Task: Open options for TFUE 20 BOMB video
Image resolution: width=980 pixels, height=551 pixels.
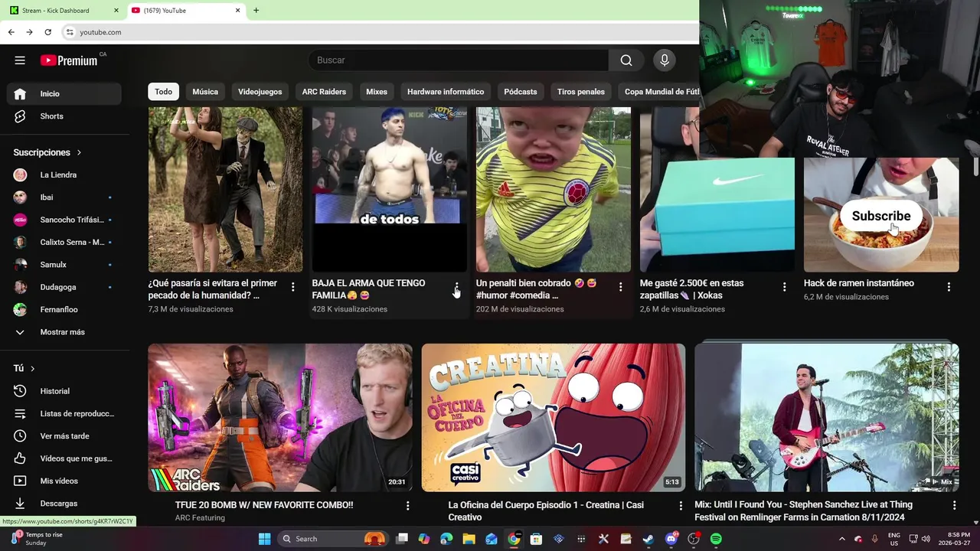Action: [x=407, y=506]
